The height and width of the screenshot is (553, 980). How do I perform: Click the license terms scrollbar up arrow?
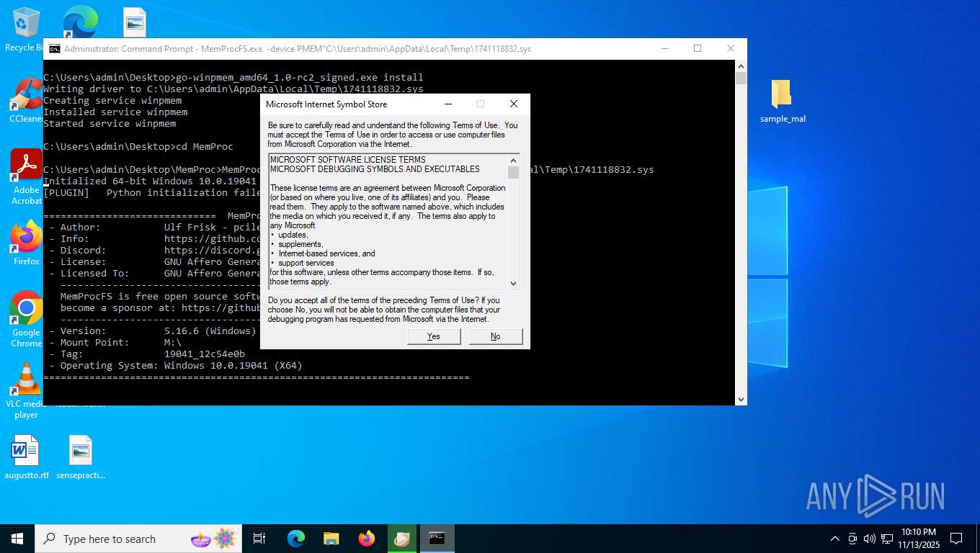tap(513, 160)
